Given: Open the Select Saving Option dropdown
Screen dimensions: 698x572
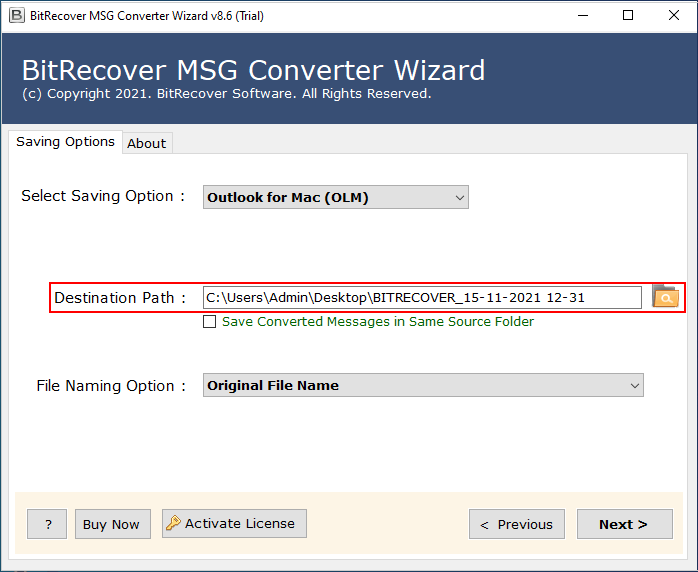Looking at the screenshot, I should [x=335, y=197].
